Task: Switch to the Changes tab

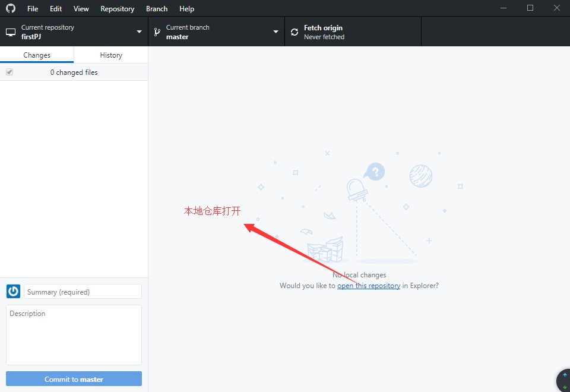Action: pyautogui.click(x=37, y=55)
